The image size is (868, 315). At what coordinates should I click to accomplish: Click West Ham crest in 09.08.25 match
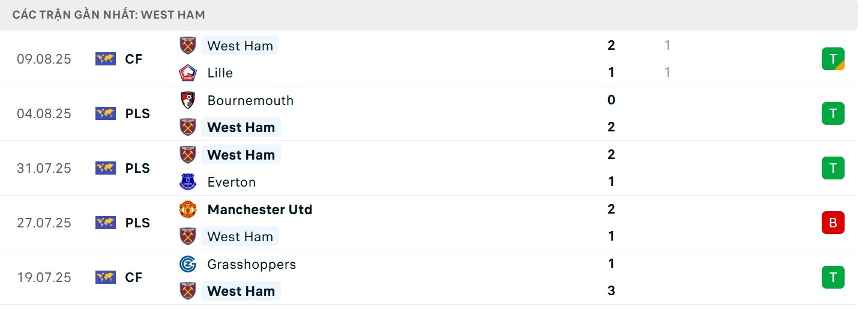[x=188, y=46]
